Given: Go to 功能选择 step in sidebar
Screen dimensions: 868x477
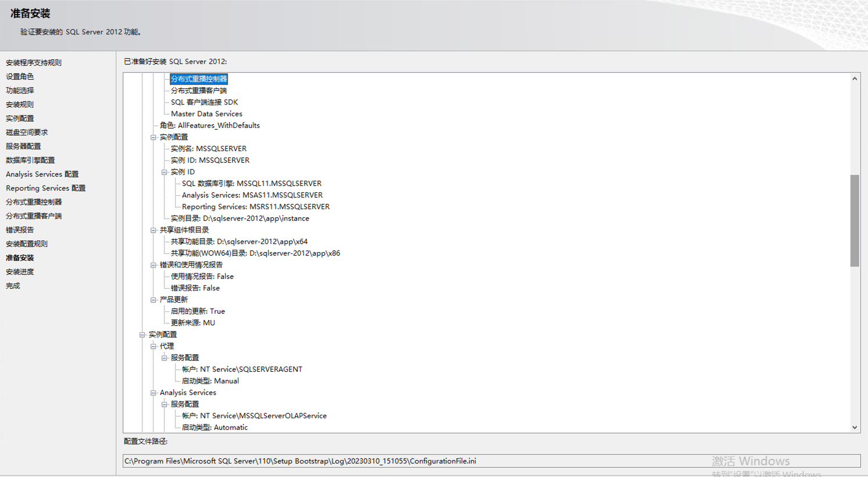Looking at the screenshot, I should 20,91.
